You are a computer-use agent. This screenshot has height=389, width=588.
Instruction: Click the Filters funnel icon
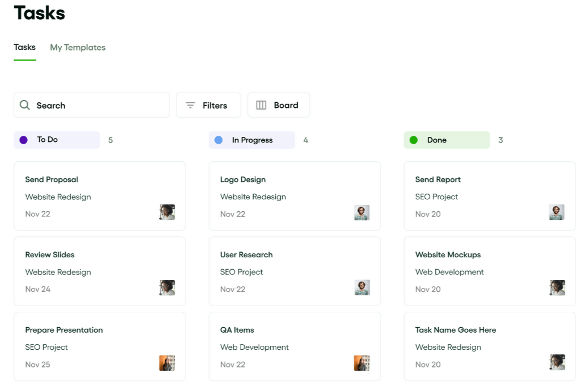point(191,105)
